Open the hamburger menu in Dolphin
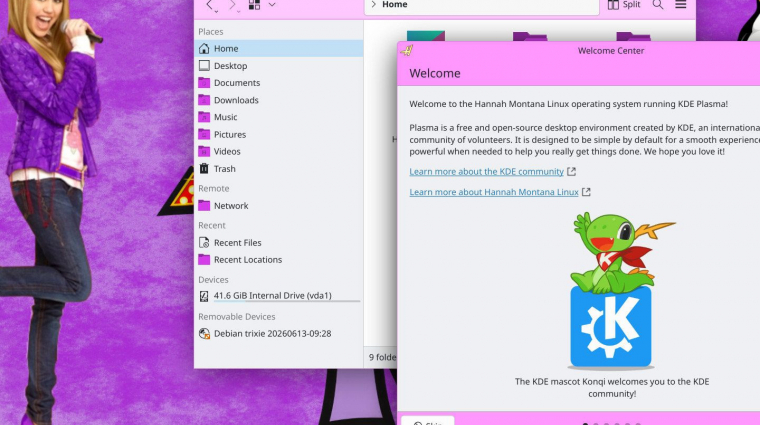 pyautogui.click(x=681, y=5)
